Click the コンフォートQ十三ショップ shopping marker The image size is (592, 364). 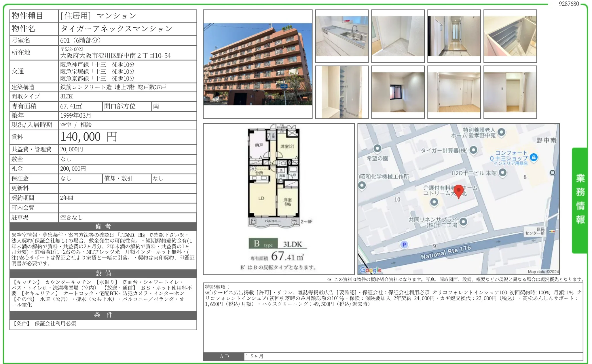(534, 157)
